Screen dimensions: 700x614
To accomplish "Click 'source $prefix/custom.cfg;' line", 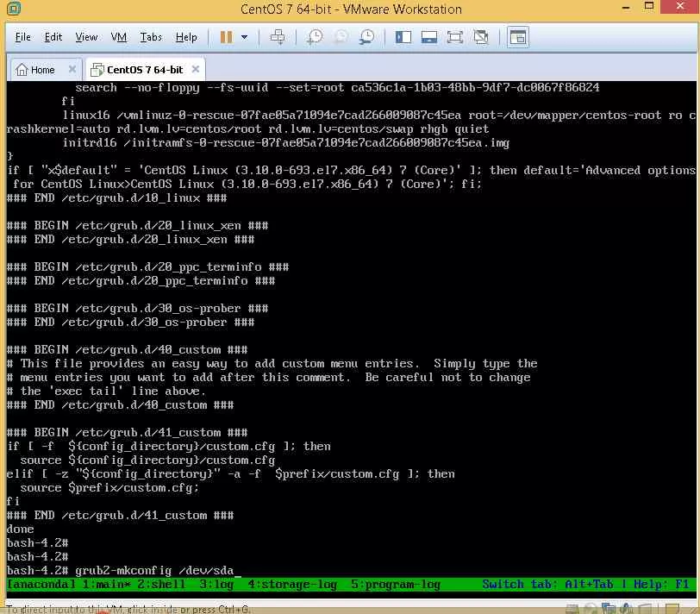I will pos(109,487).
